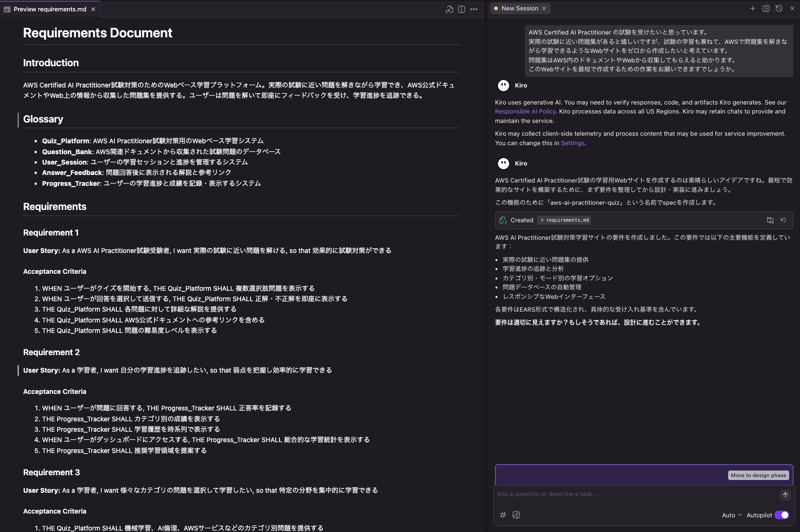Screen dimensions: 800x532
Task: Click the chat message input field
Action: click(634, 494)
